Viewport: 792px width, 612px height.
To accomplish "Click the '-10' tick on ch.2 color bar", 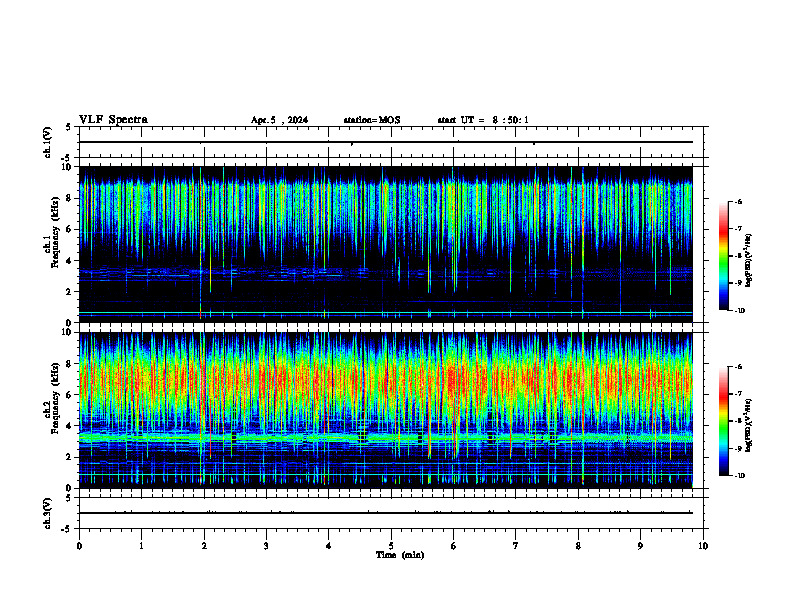I will (739, 476).
